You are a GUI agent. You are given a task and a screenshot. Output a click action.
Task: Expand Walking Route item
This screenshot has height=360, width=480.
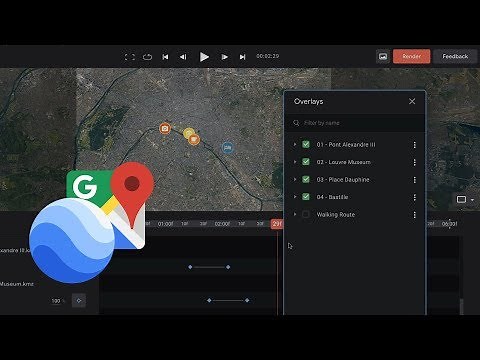click(x=295, y=214)
